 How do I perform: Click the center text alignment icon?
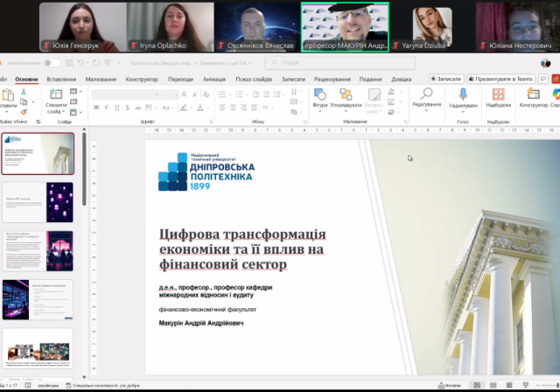(x=233, y=107)
